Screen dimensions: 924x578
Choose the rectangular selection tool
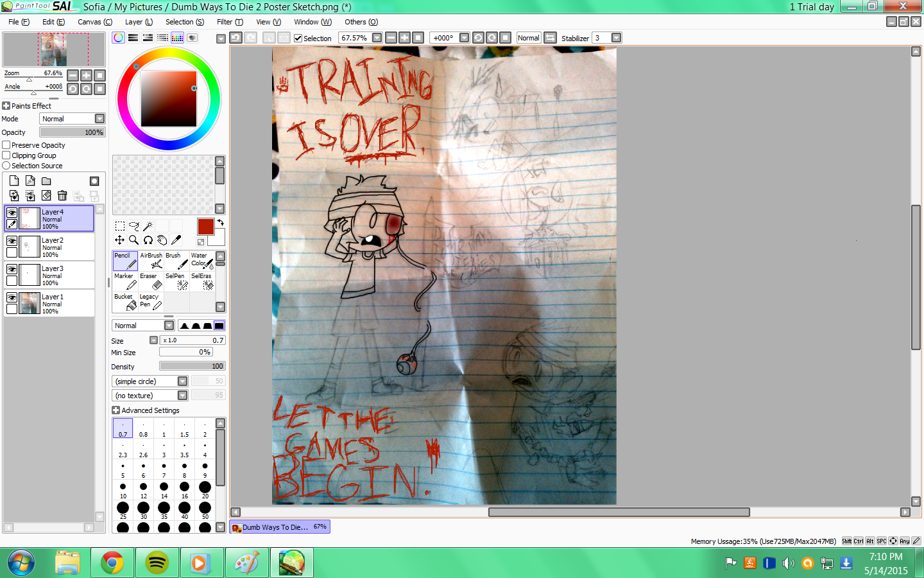pos(120,226)
